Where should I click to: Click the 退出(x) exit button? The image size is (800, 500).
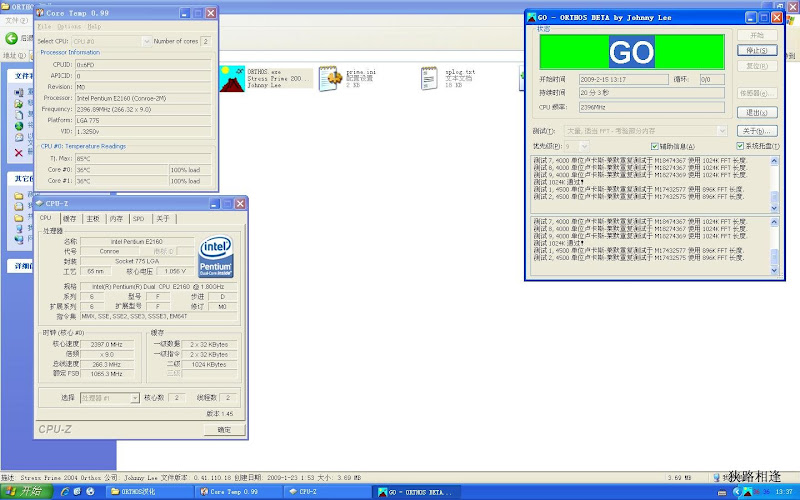tap(757, 113)
